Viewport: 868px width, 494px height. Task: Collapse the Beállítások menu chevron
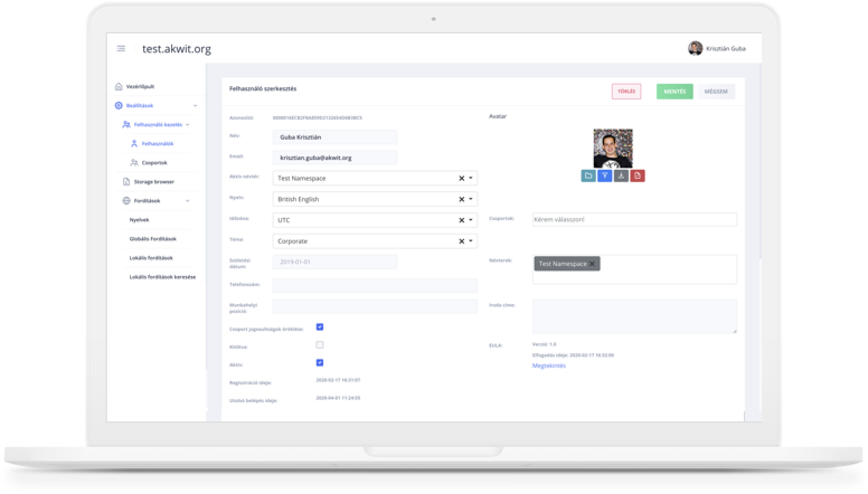tap(195, 106)
